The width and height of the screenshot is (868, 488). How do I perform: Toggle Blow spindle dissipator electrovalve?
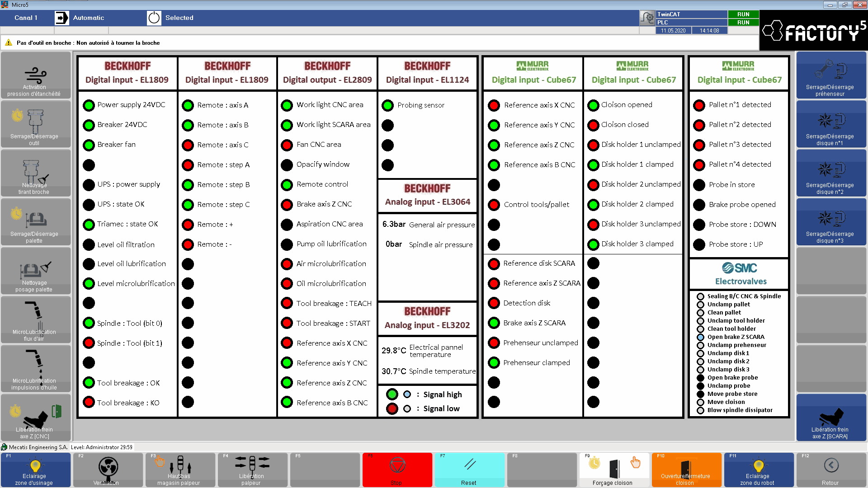pyautogui.click(x=700, y=410)
